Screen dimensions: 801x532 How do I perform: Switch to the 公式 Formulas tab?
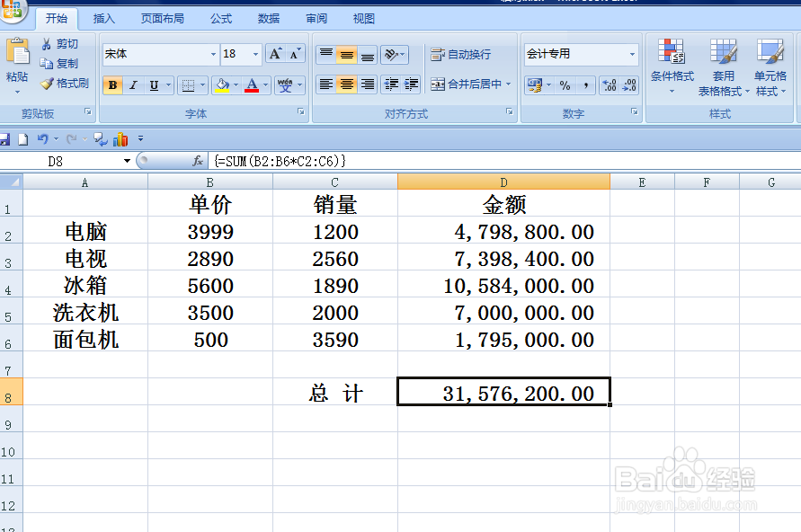tap(221, 19)
